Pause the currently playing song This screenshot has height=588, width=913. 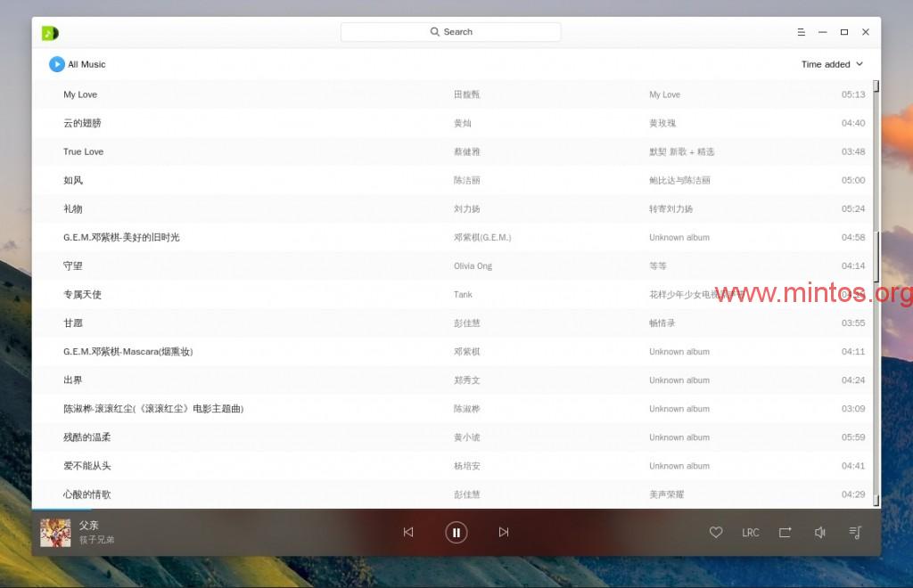[x=456, y=533]
